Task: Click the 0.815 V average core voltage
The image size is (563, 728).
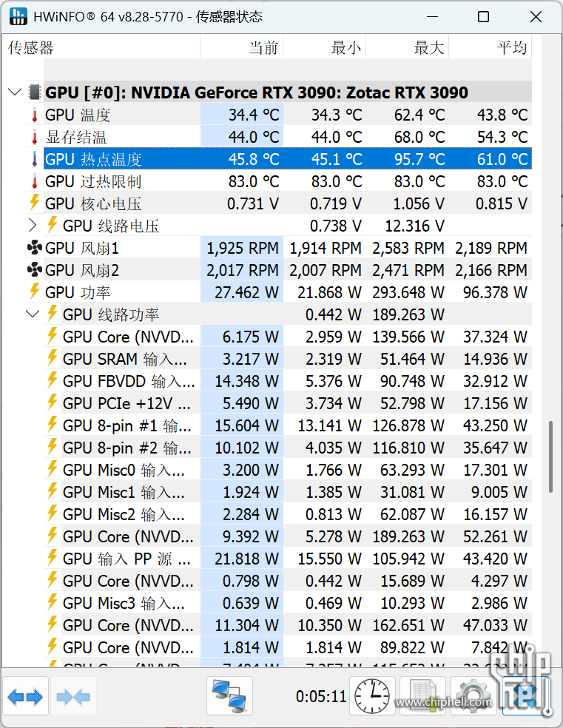Action: 502,203
